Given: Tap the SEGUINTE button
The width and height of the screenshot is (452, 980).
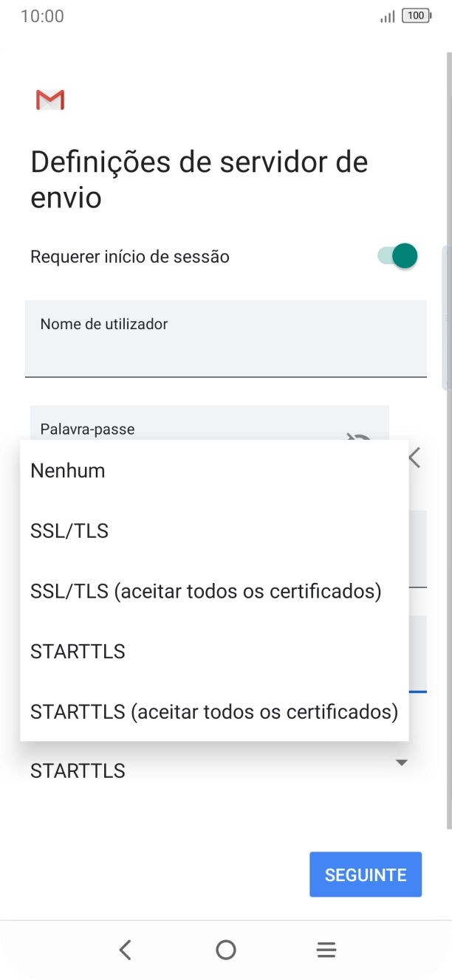Looking at the screenshot, I should (x=365, y=874).
